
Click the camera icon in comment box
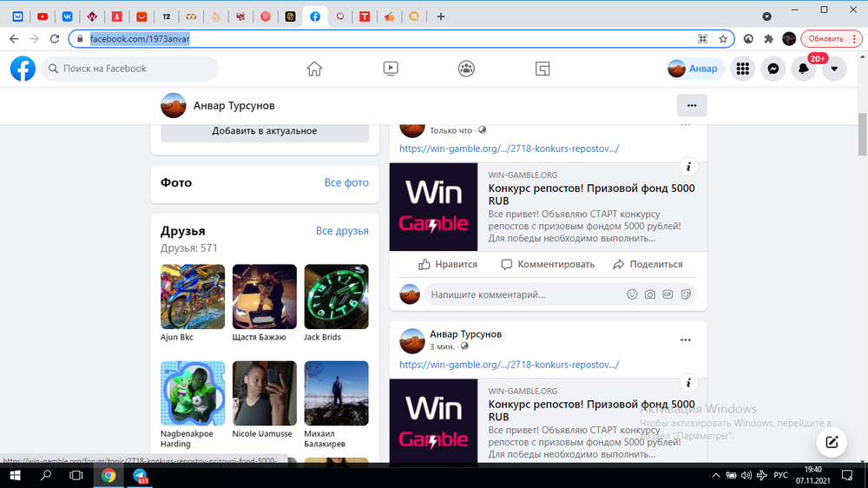pos(650,294)
